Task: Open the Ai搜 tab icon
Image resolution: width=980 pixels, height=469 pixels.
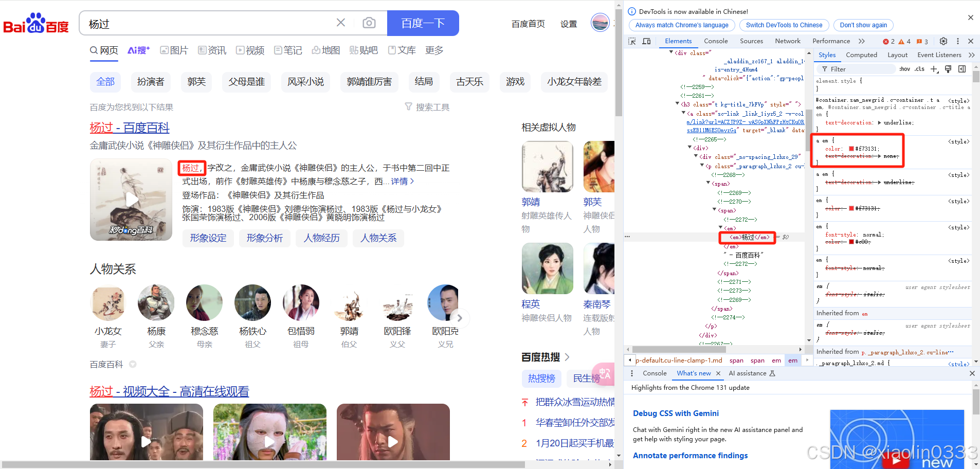Action: pos(138,50)
